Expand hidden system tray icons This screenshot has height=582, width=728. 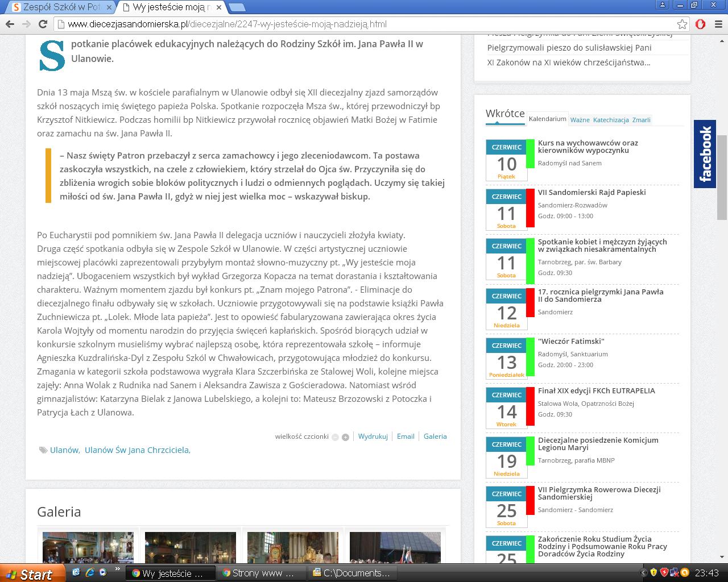(643, 573)
